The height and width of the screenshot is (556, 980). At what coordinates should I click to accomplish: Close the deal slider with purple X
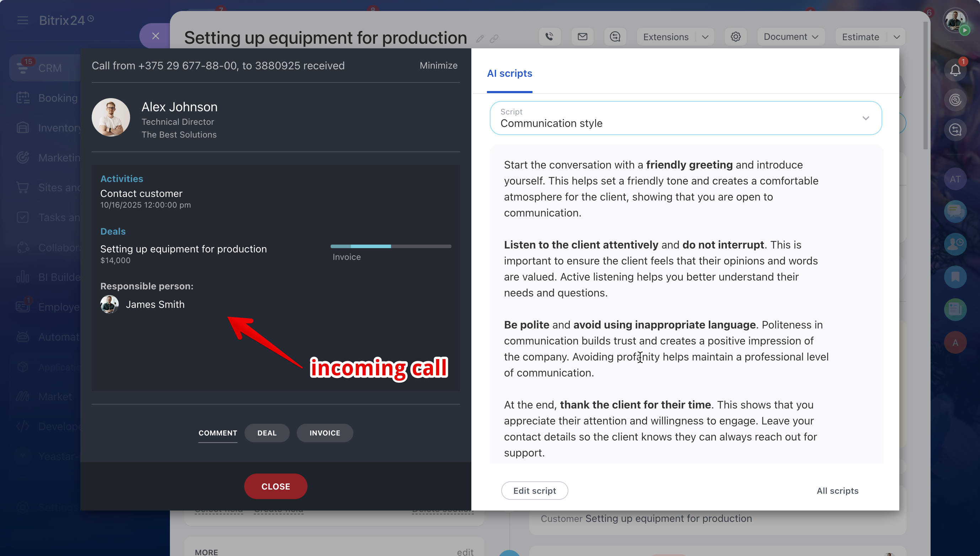155,36
